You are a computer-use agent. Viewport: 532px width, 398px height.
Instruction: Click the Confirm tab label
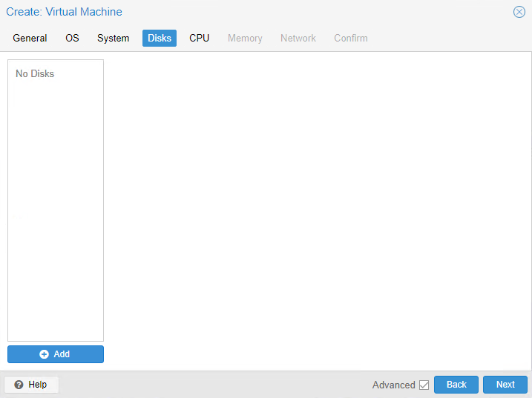[351, 38]
